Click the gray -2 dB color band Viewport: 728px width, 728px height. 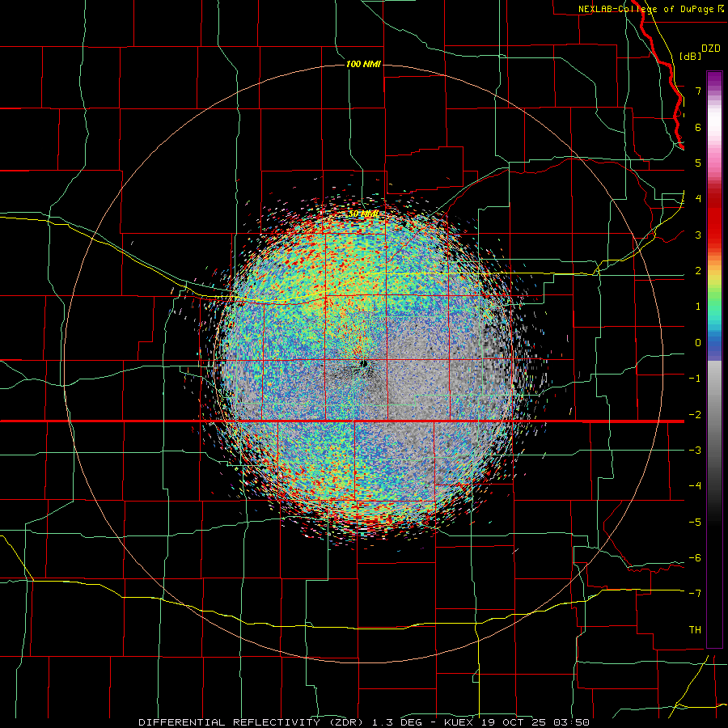coord(714,414)
